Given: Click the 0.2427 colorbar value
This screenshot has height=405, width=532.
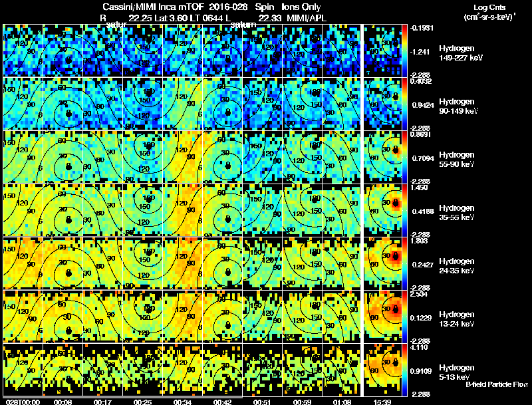Looking at the screenshot, I should coord(423,265).
